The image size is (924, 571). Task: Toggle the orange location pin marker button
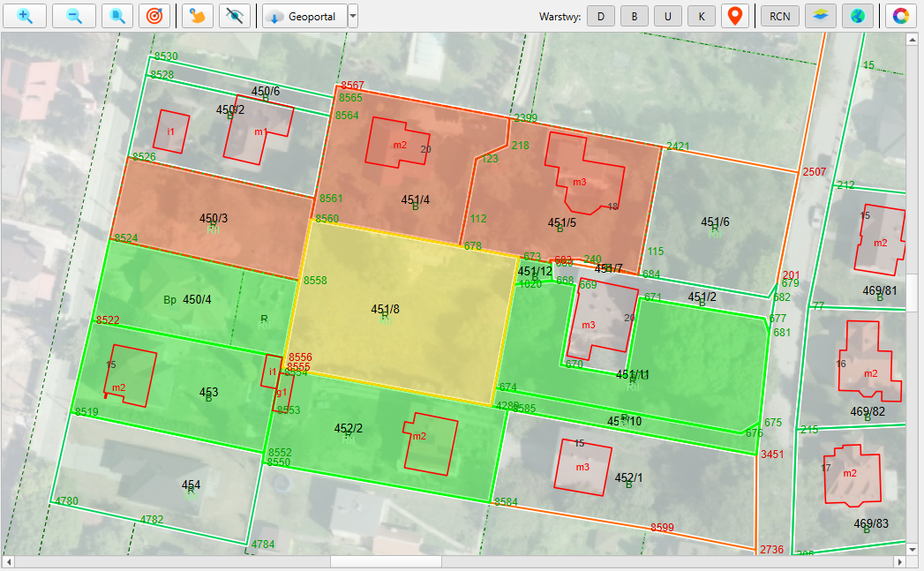point(735,16)
